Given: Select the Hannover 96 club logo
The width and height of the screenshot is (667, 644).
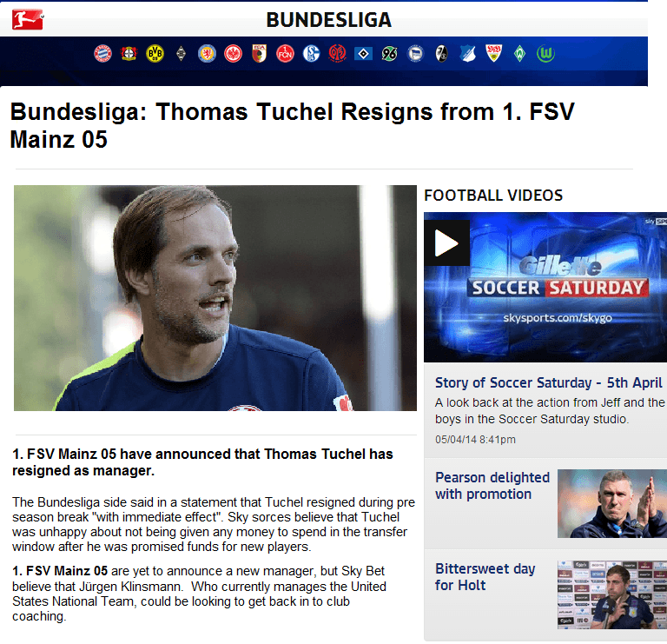Looking at the screenshot, I should point(389,54).
